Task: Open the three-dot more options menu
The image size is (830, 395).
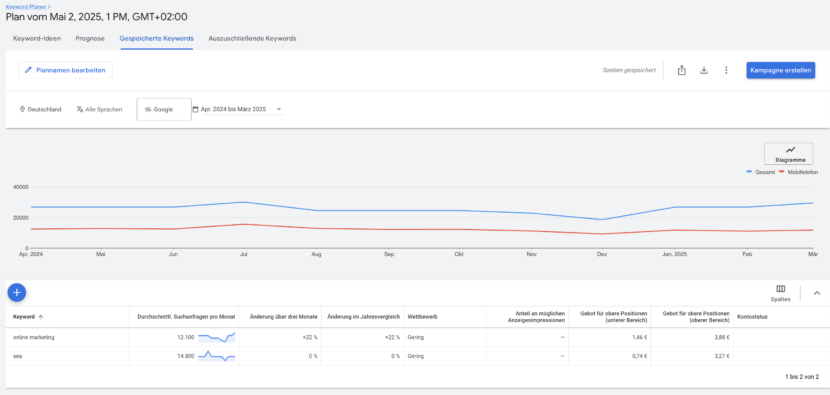Action: pyautogui.click(x=726, y=70)
